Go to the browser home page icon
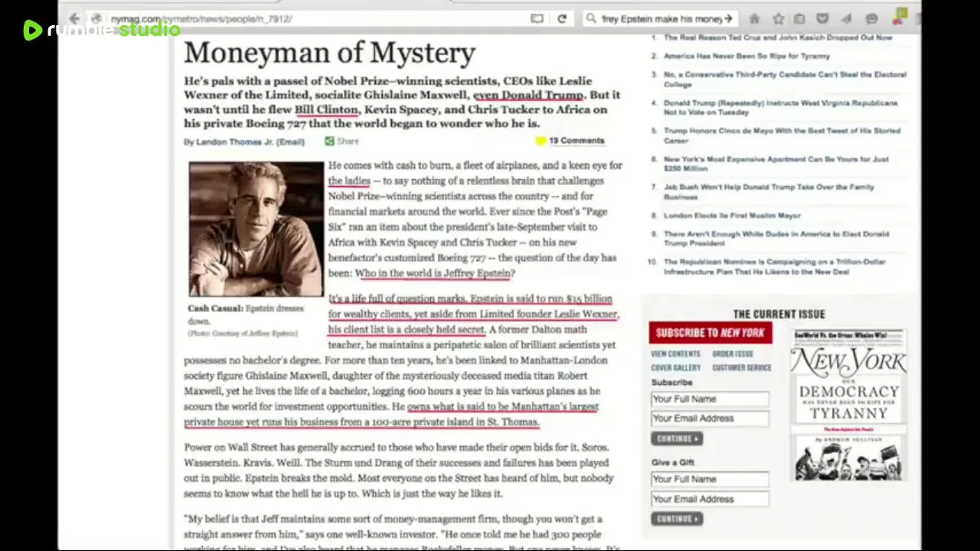The image size is (980, 551). (x=754, y=18)
